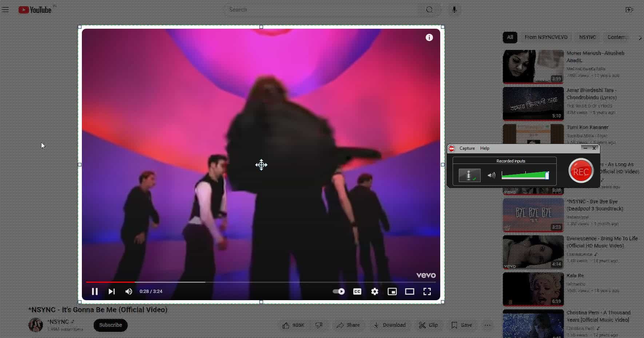Toggle the autoplay switch

[x=339, y=291]
